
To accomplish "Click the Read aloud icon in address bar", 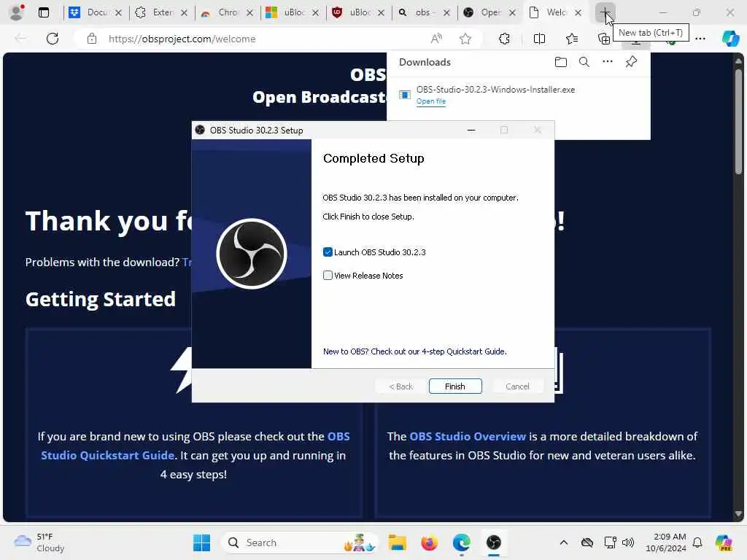I will pos(436,39).
